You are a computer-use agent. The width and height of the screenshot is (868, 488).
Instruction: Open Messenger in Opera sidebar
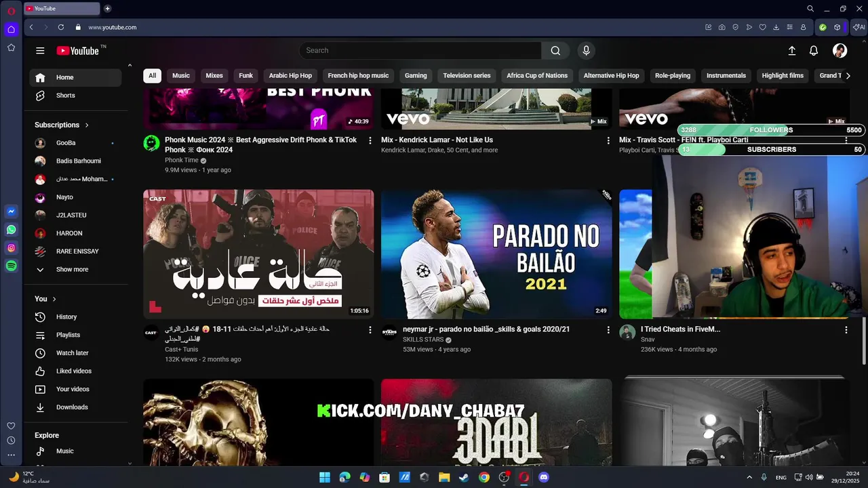11,211
